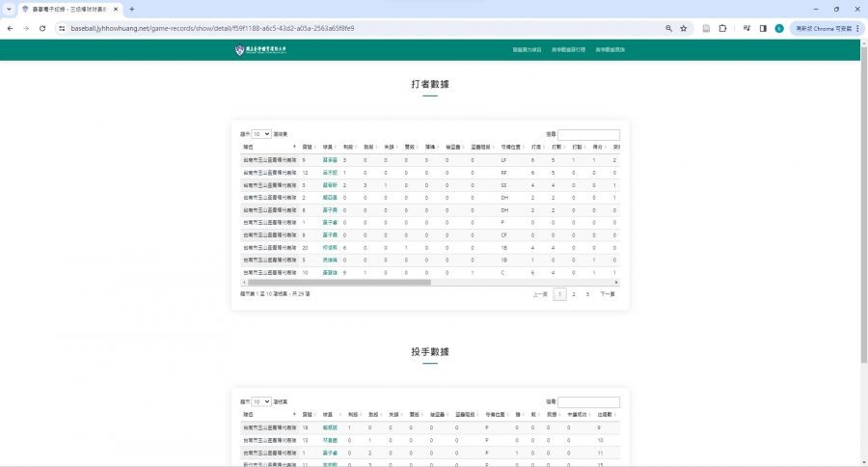View site information beside the URL

pyautogui.click(x=62, y=28)
